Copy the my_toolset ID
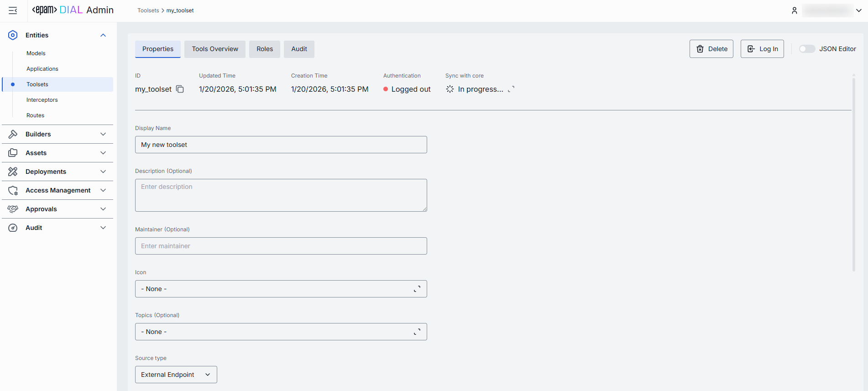Screen dimensions: 868x391 click(180, 89)
